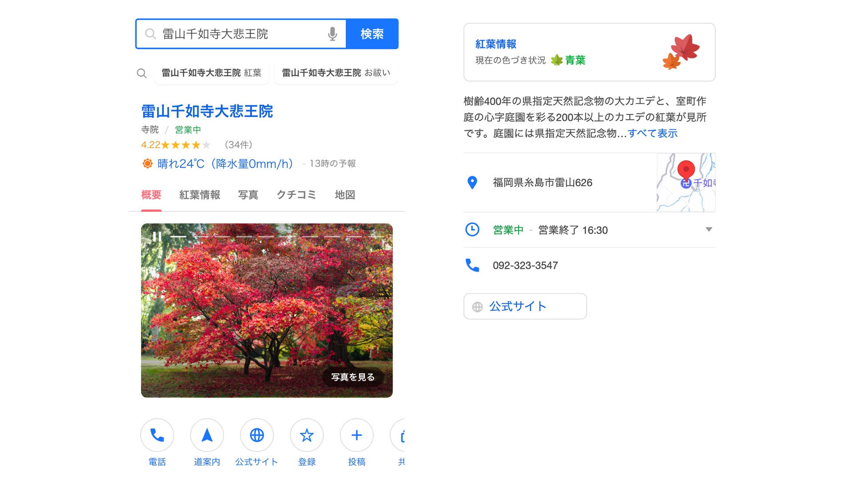Click the 登録 star bookmark icon
This screenshot has width=868, height=488.
pos(307,435)
